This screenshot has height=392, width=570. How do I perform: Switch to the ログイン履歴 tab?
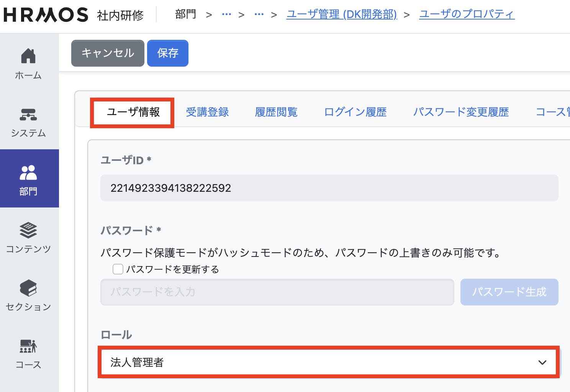[355, 112]
